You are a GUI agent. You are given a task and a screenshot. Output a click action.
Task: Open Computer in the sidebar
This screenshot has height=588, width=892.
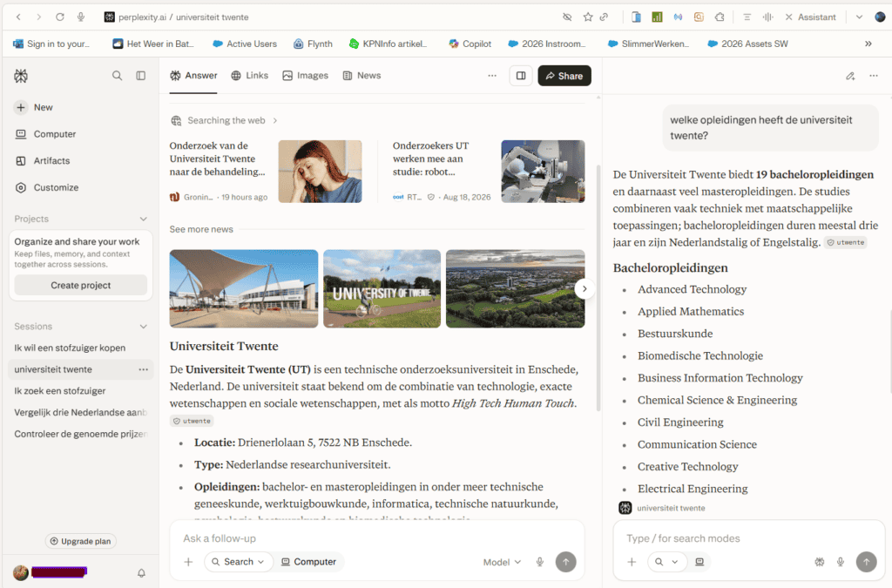(45, 134)
